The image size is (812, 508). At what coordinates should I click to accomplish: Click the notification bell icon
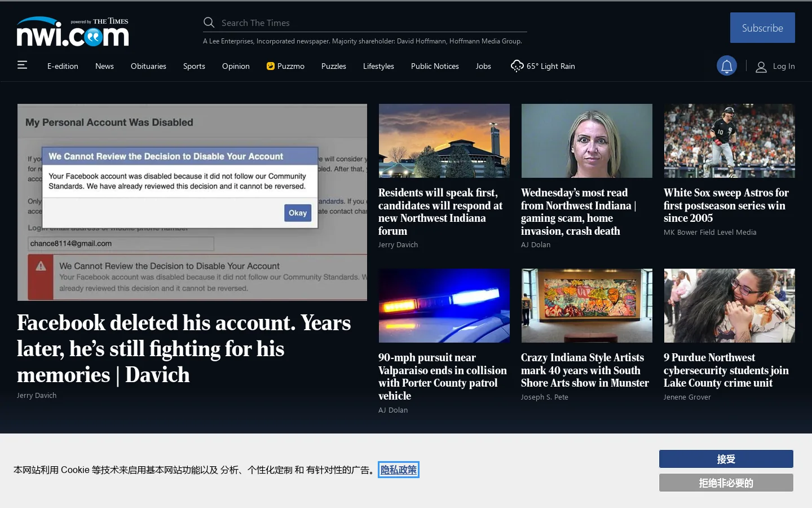[x=727, y=66]
